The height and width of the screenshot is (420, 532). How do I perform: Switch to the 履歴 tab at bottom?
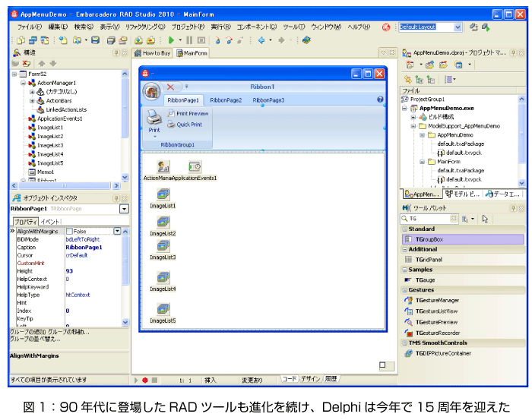click(x=331, y=379)
